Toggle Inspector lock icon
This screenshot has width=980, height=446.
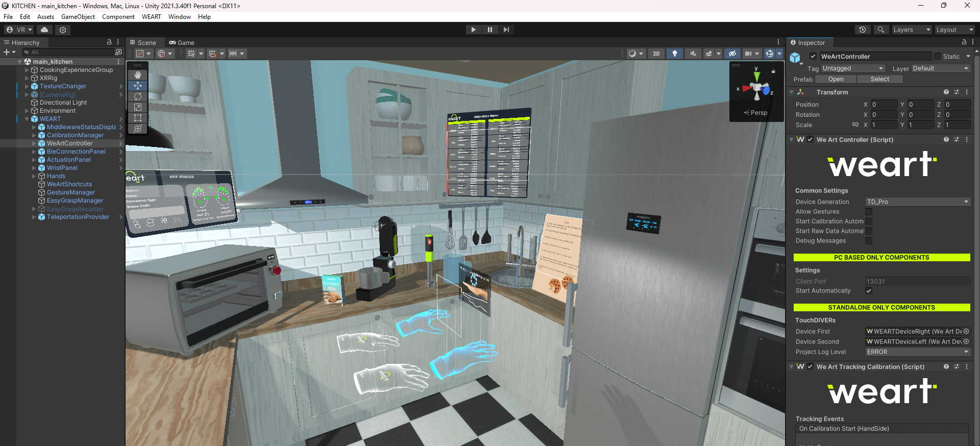(964, 42)
